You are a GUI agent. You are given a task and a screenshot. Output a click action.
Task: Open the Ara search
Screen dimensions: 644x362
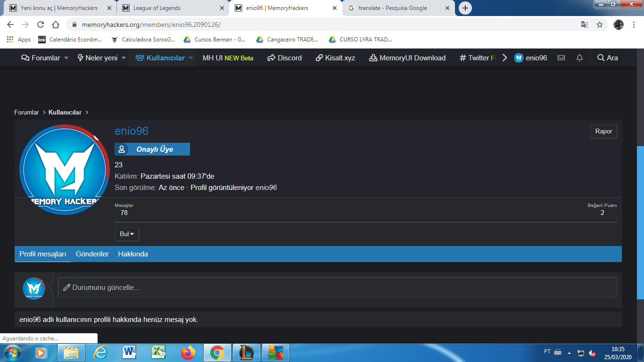pos(608,58)
